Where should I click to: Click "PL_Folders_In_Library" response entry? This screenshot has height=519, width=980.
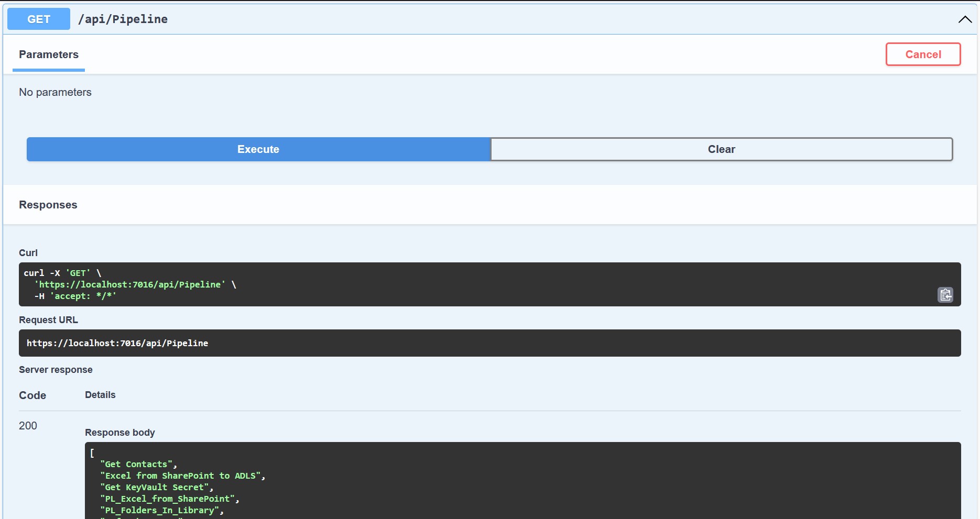159,510
